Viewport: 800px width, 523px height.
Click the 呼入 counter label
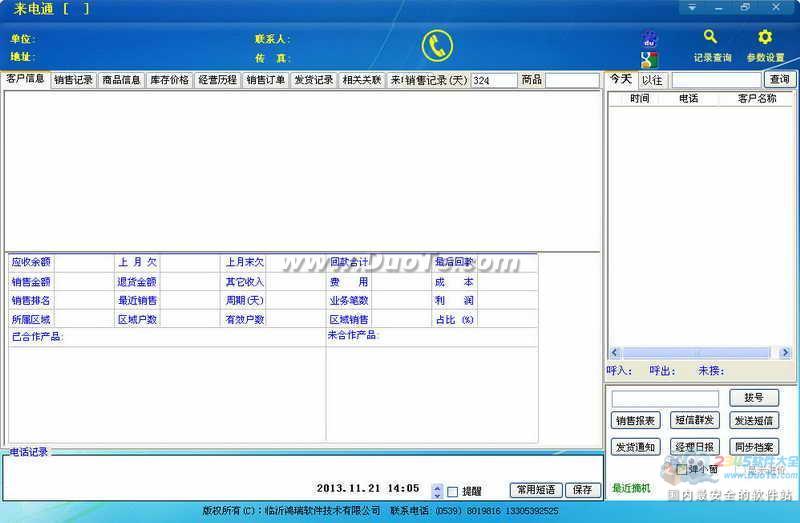coord(619,371)
